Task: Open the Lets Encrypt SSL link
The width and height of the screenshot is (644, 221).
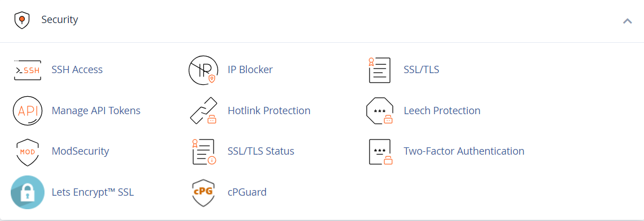Action: click(x=93, y=192)
